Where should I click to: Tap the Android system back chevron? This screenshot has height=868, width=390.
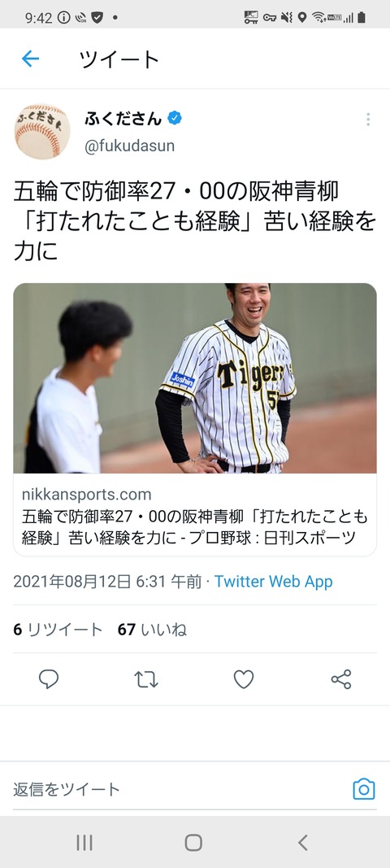coord(302,843)
